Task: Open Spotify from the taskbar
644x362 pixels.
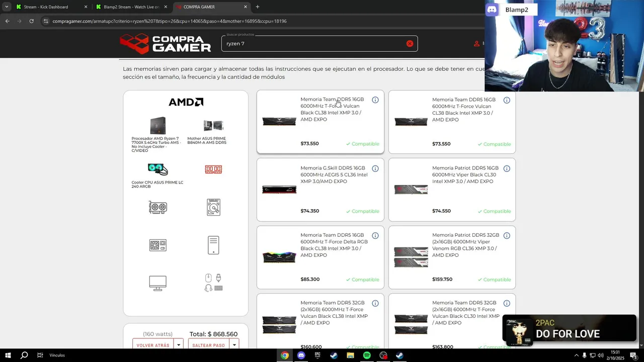Action: pos(367,355)
